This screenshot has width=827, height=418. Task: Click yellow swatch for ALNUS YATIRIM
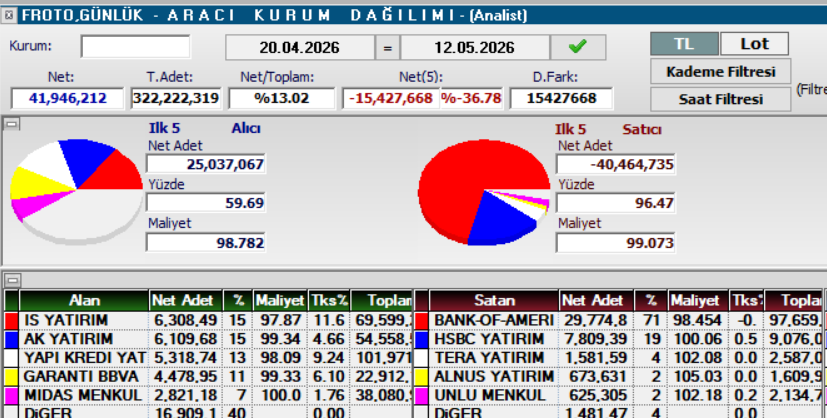tap(421, 377)
